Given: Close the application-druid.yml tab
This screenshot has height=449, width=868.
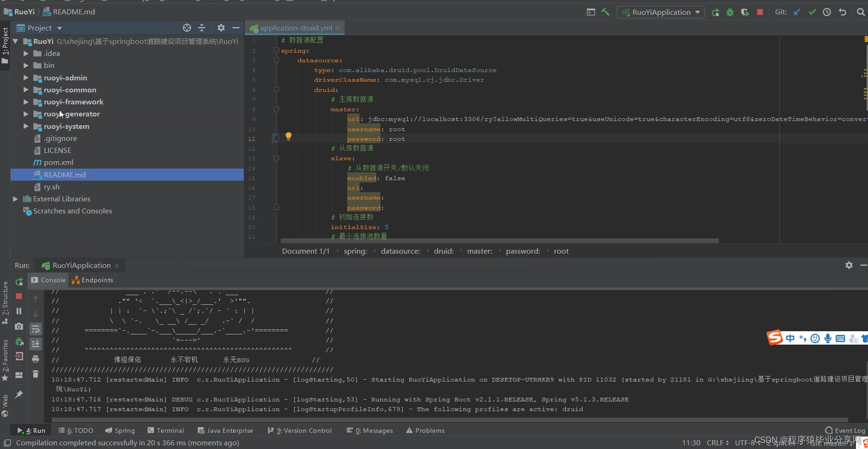Looking at the screenshot, I should point(338,28).
